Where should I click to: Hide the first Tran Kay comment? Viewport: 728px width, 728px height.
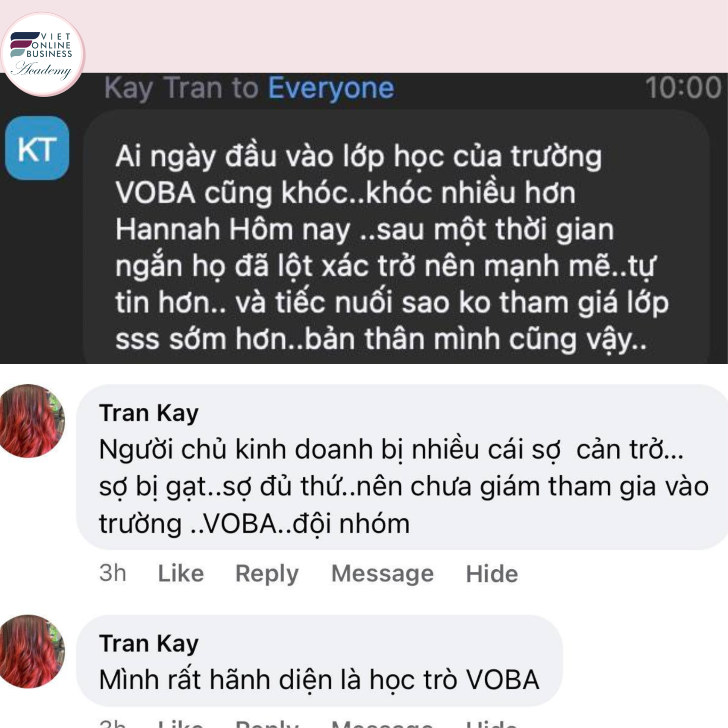pyautogui.click(x=492, y=573)
